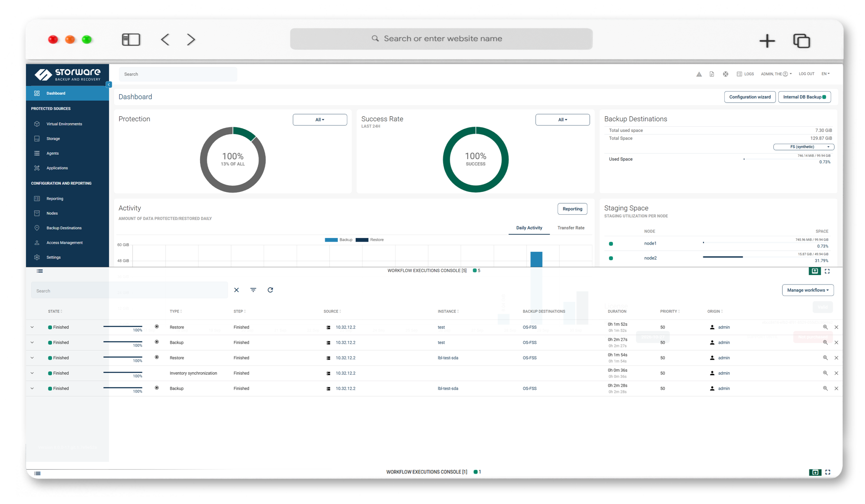Toggle radio marker on Backup lbl-test-sda row
This screenshot has width=865, height=504.
point(157,388)
